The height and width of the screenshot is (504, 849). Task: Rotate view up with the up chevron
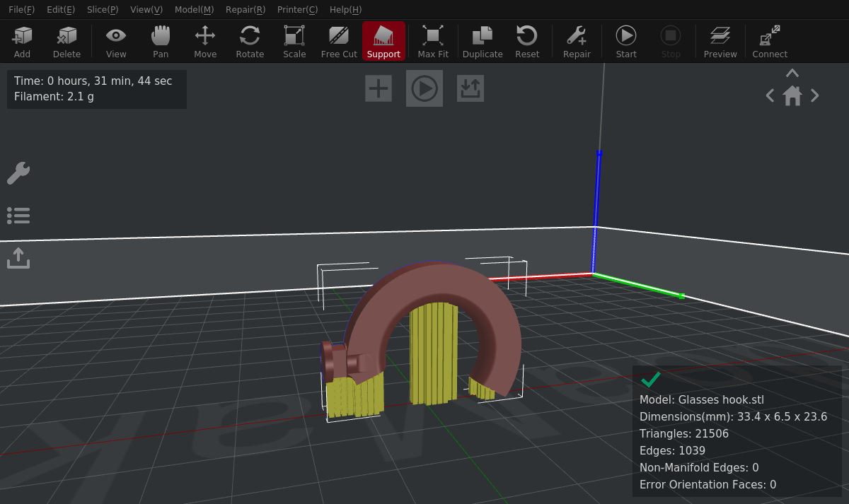[792, 73]
